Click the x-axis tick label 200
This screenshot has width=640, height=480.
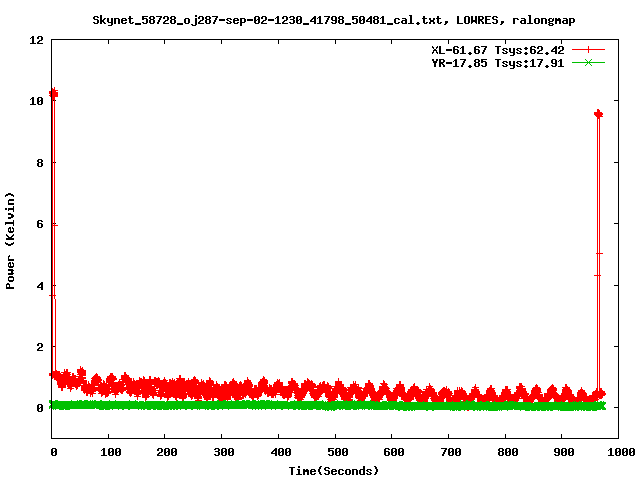pyautogui.click(x=167, y=452)
